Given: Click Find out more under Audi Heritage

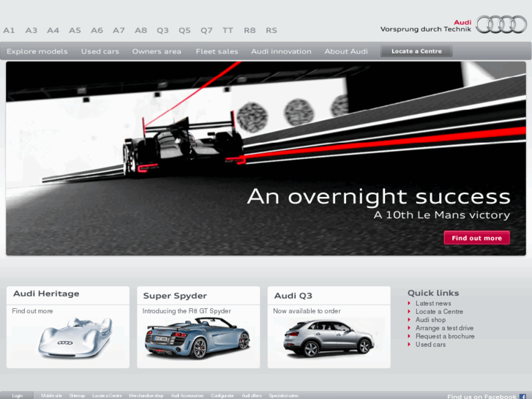Looking at the screenshot, I should 32,311.
